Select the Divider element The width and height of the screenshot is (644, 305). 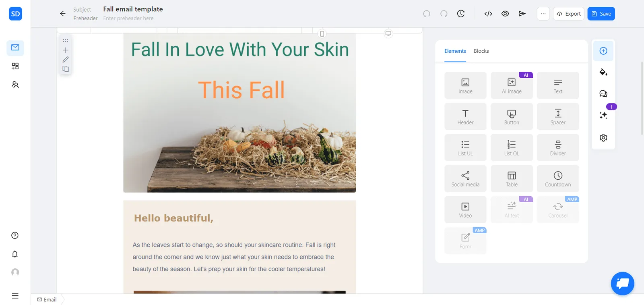pyautogui.click(x=558, y=147)
